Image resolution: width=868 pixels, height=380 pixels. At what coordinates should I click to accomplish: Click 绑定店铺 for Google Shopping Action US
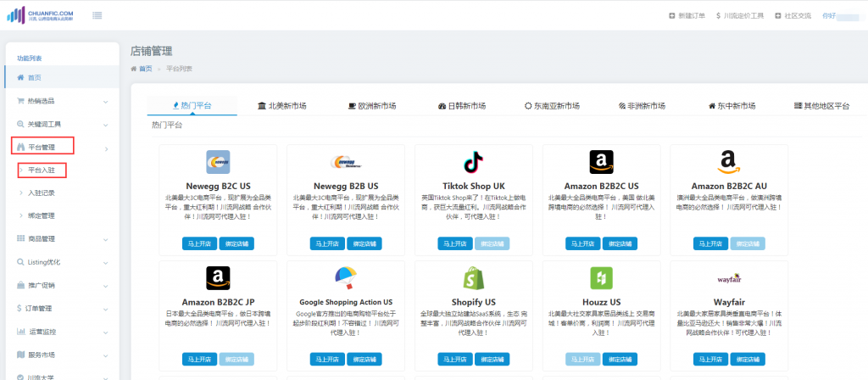tap(364, 359)
